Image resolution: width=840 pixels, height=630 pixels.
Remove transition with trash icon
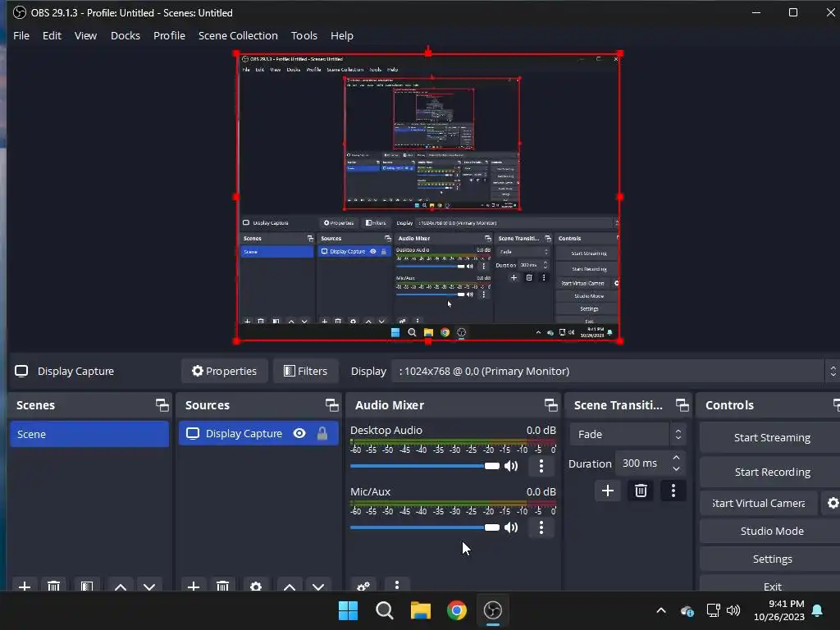[x=641, y=491]
